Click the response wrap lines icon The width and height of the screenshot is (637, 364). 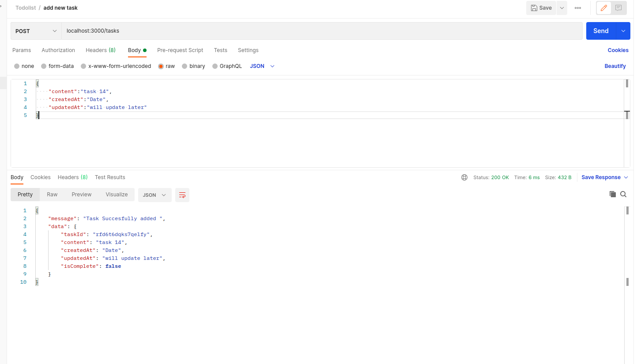182,195
